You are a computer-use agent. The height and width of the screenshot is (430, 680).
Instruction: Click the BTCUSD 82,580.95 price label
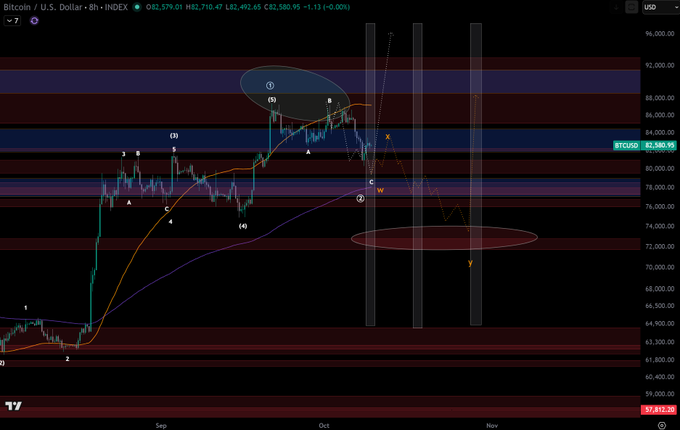pos(644,145)
